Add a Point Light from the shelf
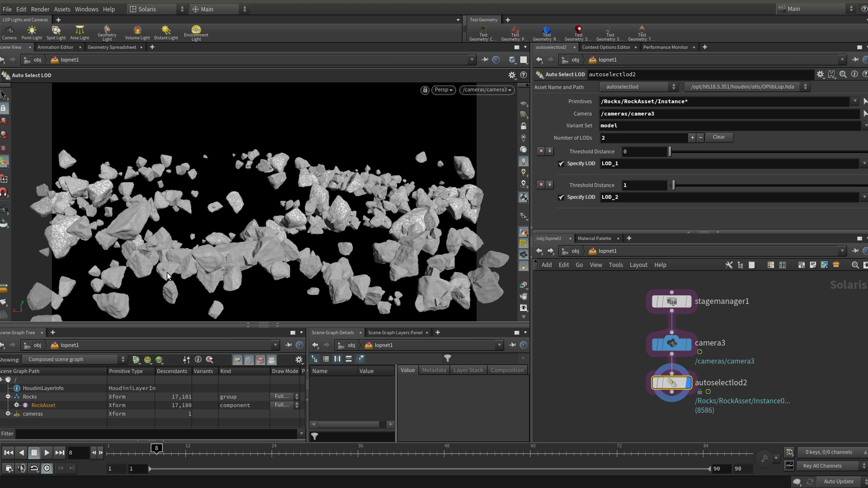Viewport: 868px width, 488px height. point(32,33)
